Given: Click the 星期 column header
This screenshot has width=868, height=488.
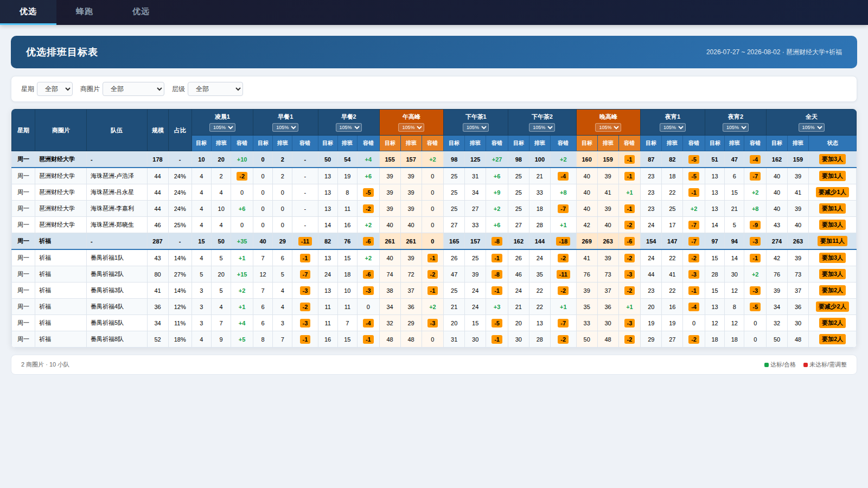Looking at the screenshot, I should tap(23, 130).
